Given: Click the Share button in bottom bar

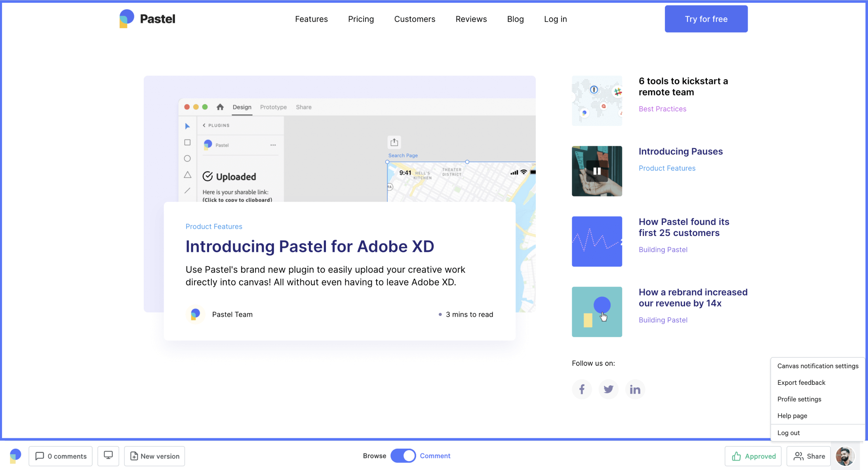Looking at the screenshot, I should pos(809,456).
